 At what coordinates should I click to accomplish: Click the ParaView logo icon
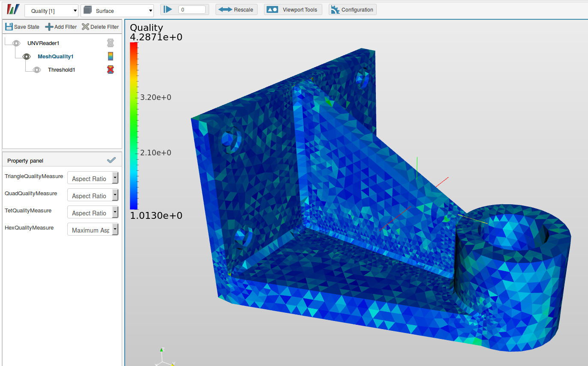coord(13,9)
